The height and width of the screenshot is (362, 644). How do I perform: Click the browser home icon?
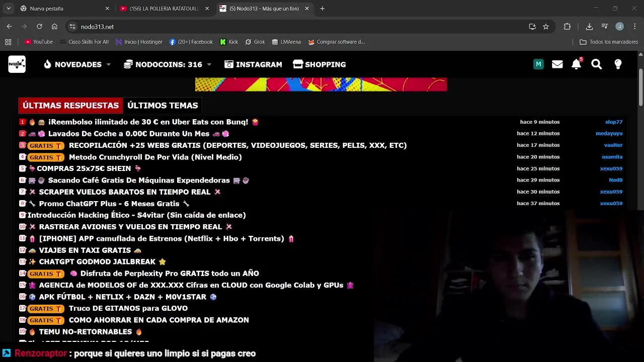[54, 27]
